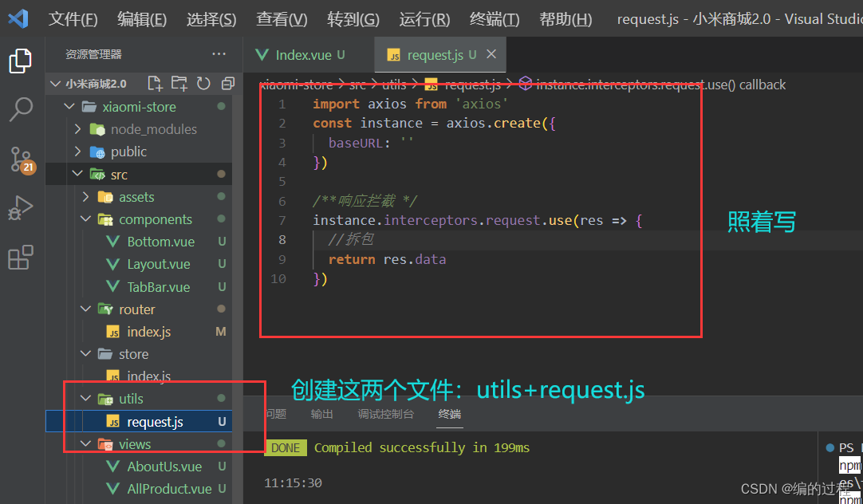Click the utils breadcrumb segment

pos(394,85)
